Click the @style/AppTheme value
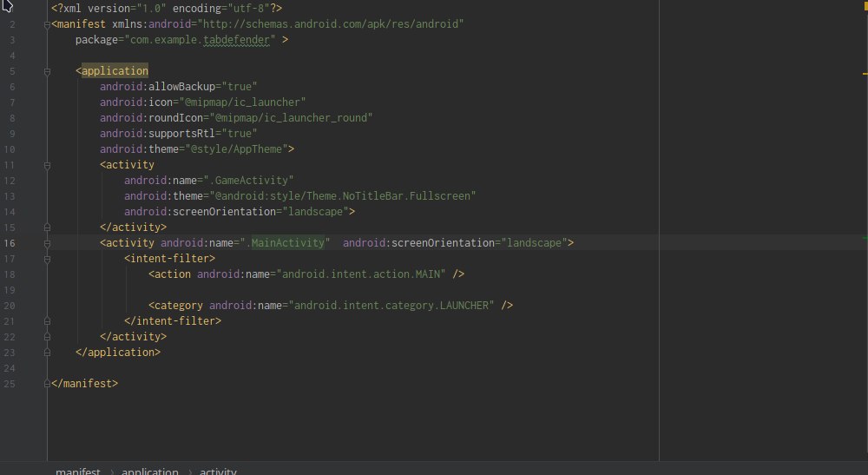Screen dimensions: 868x475 (236, 149)
